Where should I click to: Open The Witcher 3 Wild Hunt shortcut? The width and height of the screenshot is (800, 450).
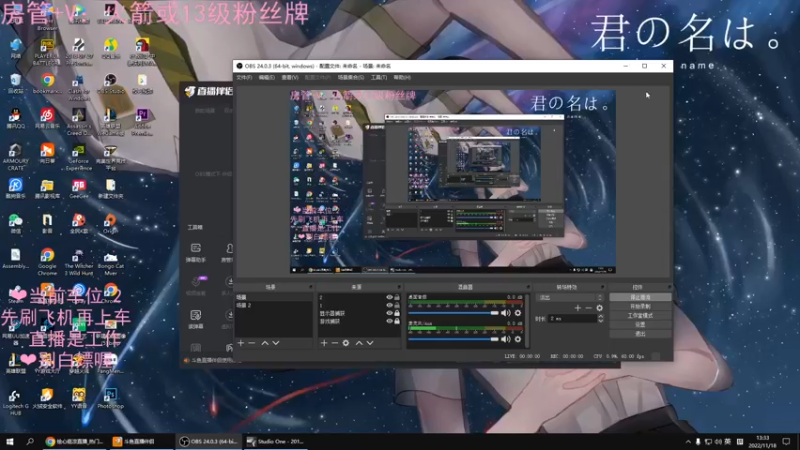[x=79, y=262]
